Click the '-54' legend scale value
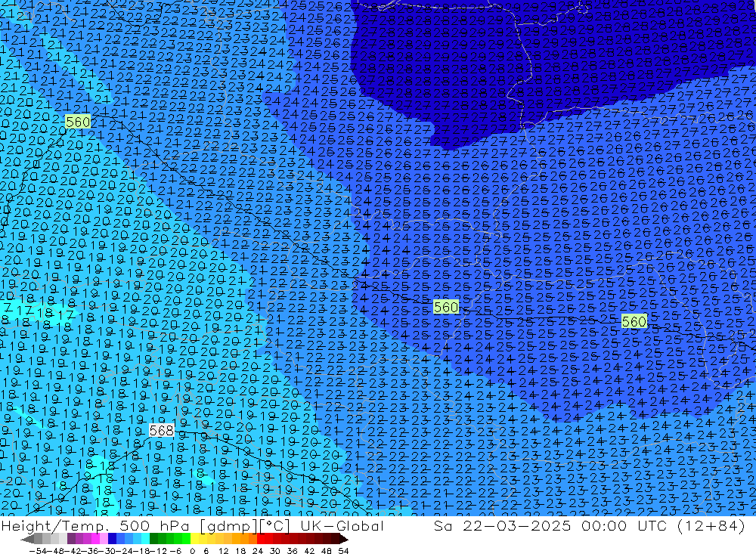Image resolution: width=756 pixels, height=554 pixels. (x=38, y=551)
